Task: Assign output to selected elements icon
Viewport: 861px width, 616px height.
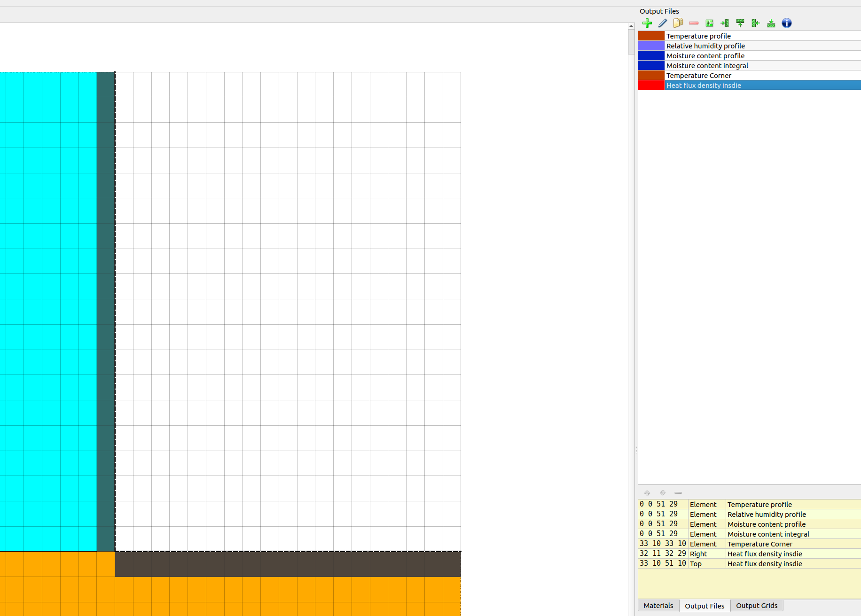Action: [x=709, y=23]
